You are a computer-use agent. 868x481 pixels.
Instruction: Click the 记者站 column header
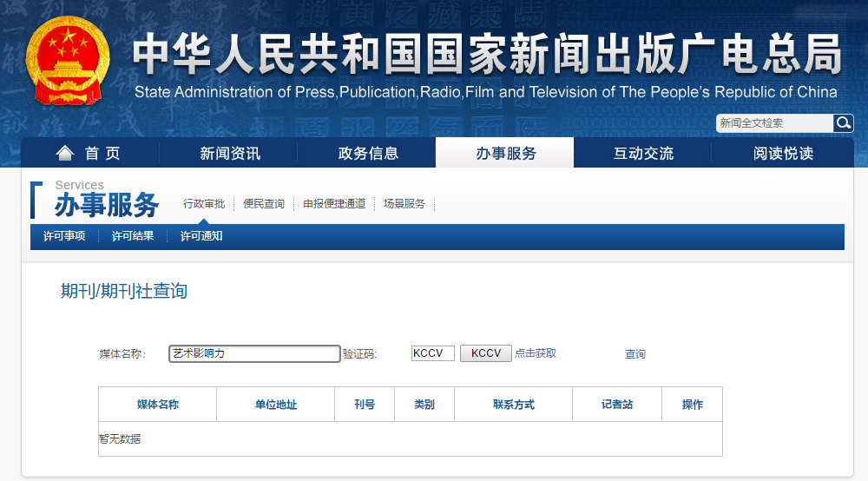[616, 405]
